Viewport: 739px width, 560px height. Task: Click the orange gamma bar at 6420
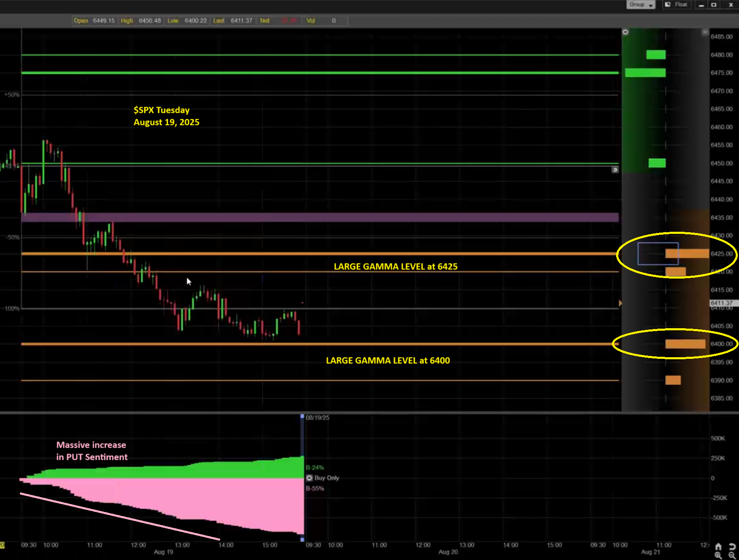pos(676,272)
